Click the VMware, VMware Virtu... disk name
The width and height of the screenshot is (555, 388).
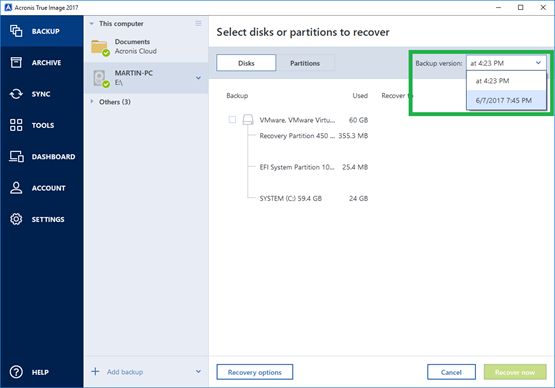click(297, 120)
